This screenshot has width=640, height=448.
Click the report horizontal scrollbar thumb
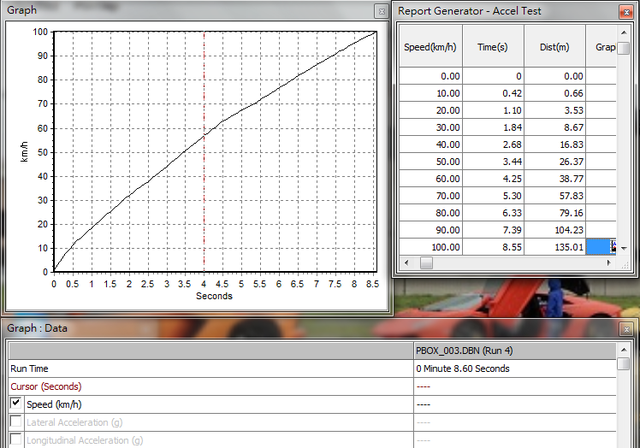[x=426, y=263]
